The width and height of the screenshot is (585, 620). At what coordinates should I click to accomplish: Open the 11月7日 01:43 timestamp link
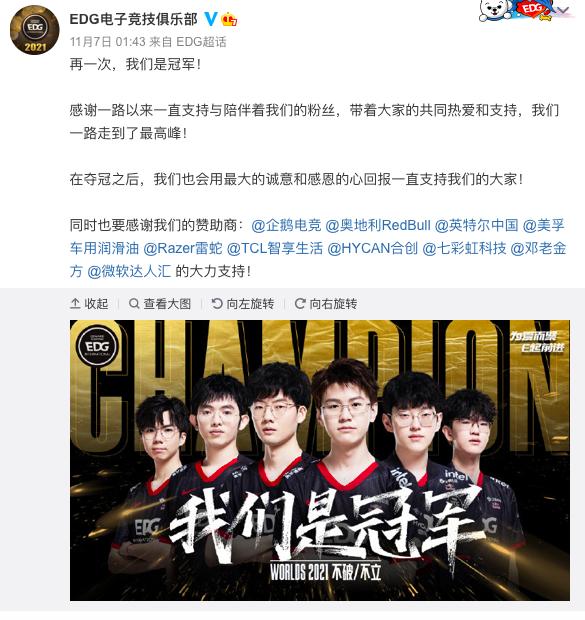(x=108, y=42)
